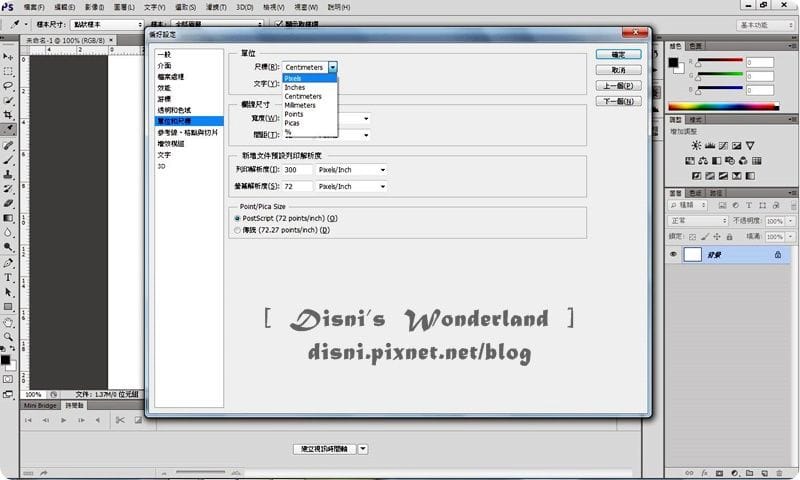This screenshot has height=480, width=800.
Task: Click the foreground color swatch in Color panel
Action: pos(673,62)
